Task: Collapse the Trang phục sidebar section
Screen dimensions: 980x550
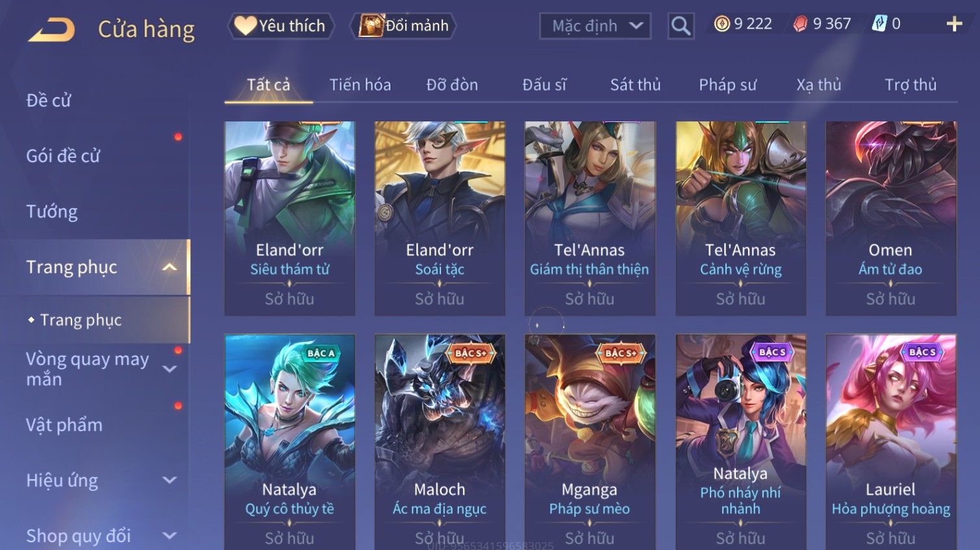Action: pyautogui.click(x=170, y=268)
